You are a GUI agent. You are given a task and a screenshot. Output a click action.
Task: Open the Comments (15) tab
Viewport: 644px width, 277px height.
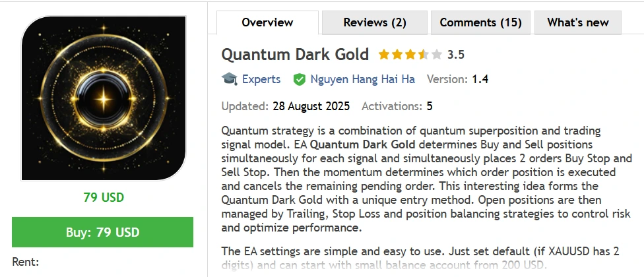click(480, 22)
